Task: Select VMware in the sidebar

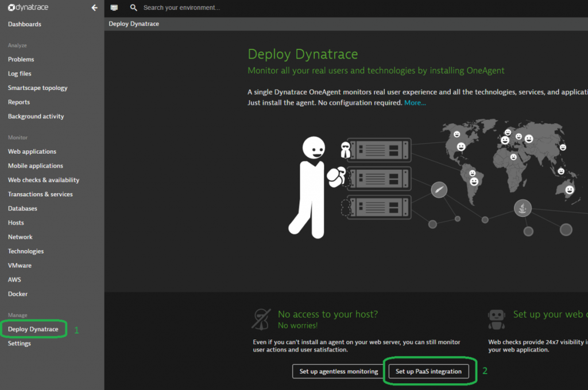Action: click(20, 265)
